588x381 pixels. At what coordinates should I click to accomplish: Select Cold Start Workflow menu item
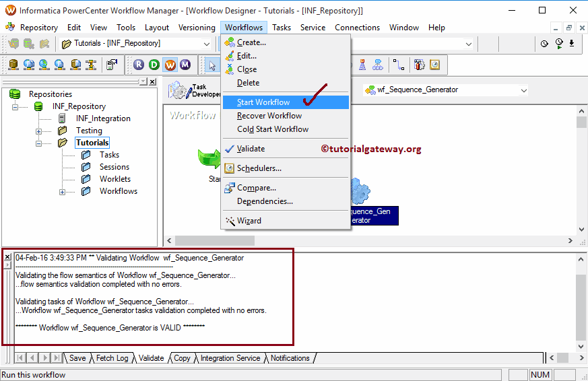click(x=286, y=129)
